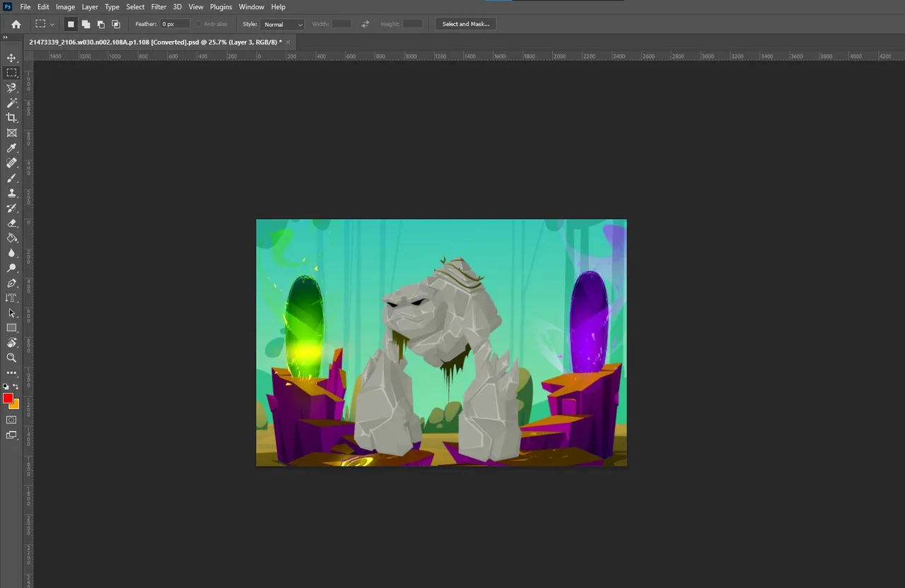Screen dimensions: 905x588
Task: Open the Help menu
Action: [279, 7]
